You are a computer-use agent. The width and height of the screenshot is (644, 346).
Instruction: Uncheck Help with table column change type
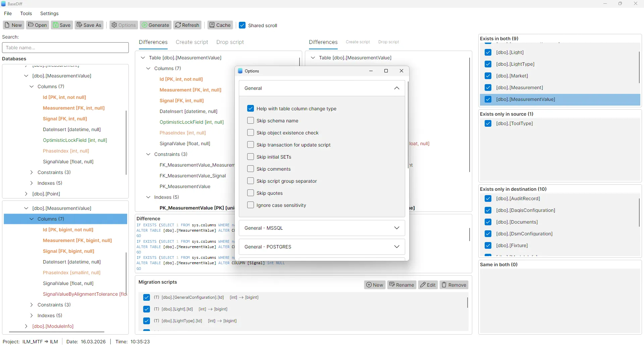point(251,108)
